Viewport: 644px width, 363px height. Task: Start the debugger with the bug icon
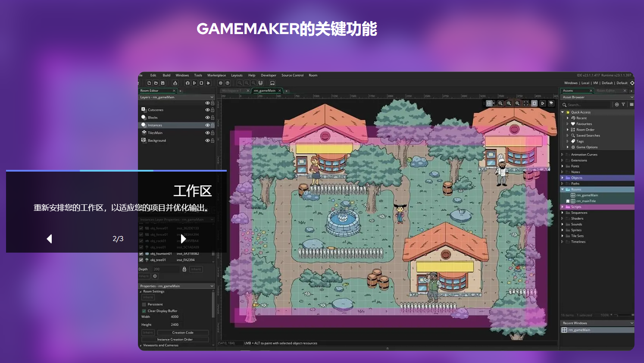click(x=188, y=83)
